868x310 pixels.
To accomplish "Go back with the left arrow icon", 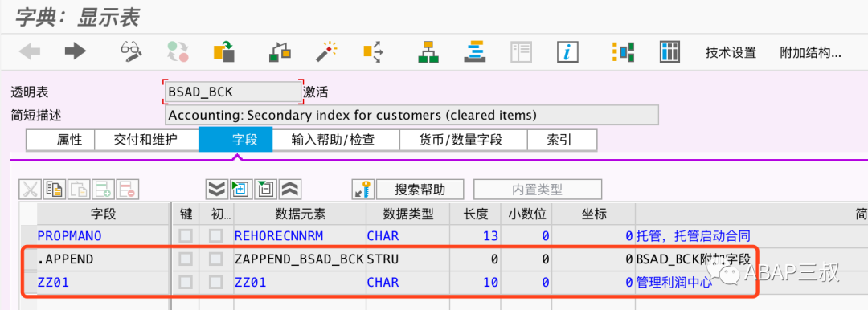I will [x=30, y=51].
